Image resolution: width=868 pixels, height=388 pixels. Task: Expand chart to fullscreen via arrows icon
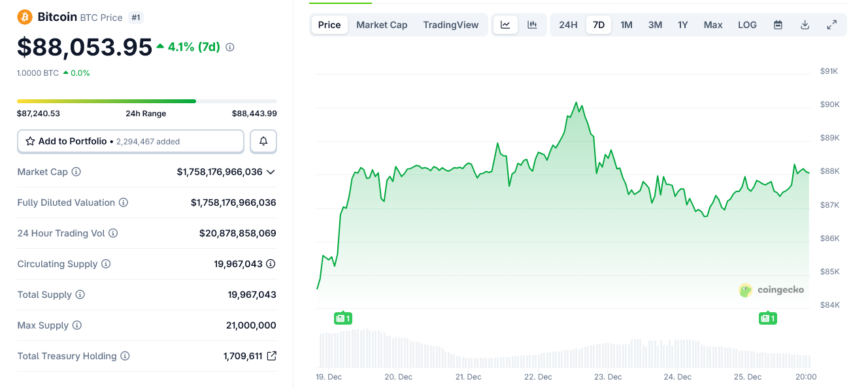click(x=831, y=24)
